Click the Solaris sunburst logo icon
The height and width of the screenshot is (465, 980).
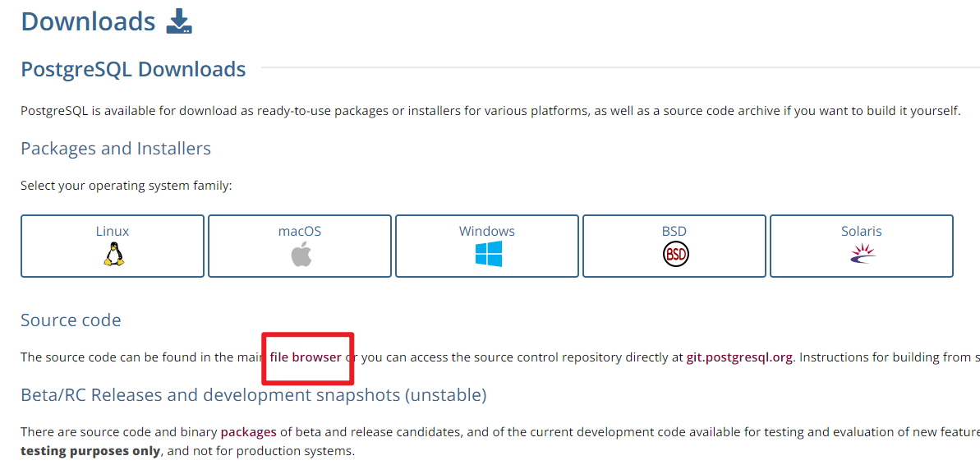click(x=862, y=253)
